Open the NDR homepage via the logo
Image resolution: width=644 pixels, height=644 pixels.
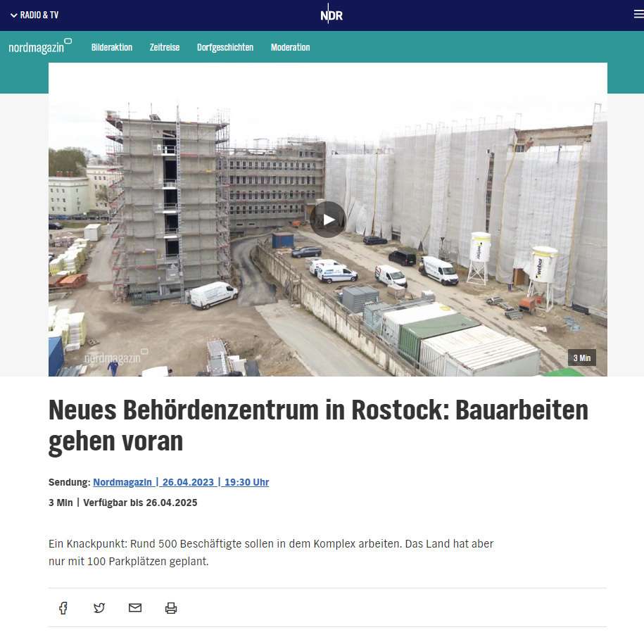click(x=330, y=13)
